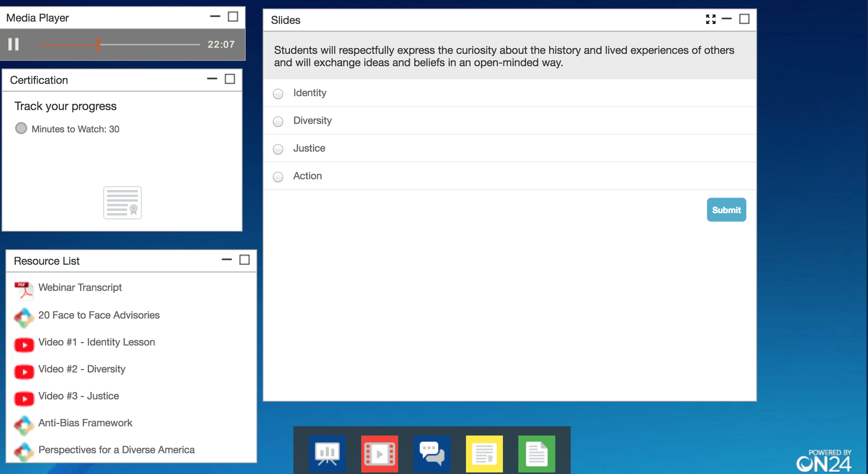Choose the Justice answer option
The width and height of the screenshot is (868, 474).
278,149
